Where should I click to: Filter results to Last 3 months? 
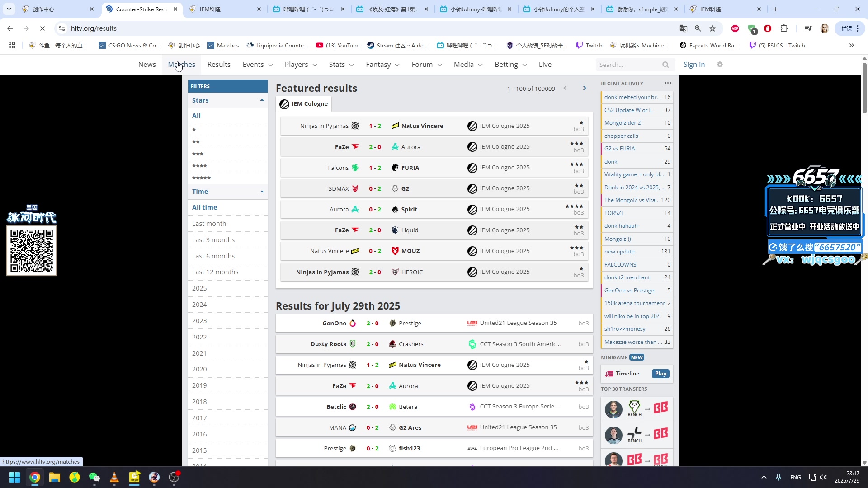[228, 240]
